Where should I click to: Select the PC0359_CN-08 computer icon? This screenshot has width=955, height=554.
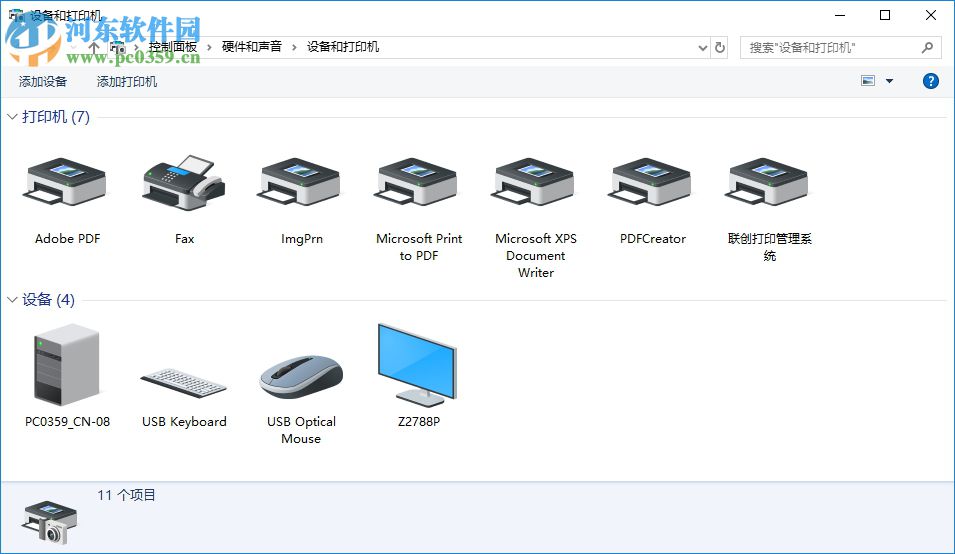coord(66,364)
